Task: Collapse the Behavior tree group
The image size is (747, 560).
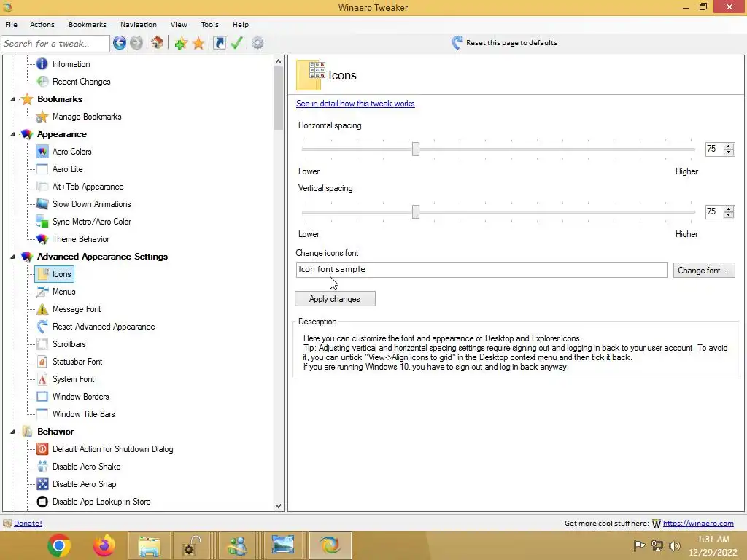Action: coord(12,432)
